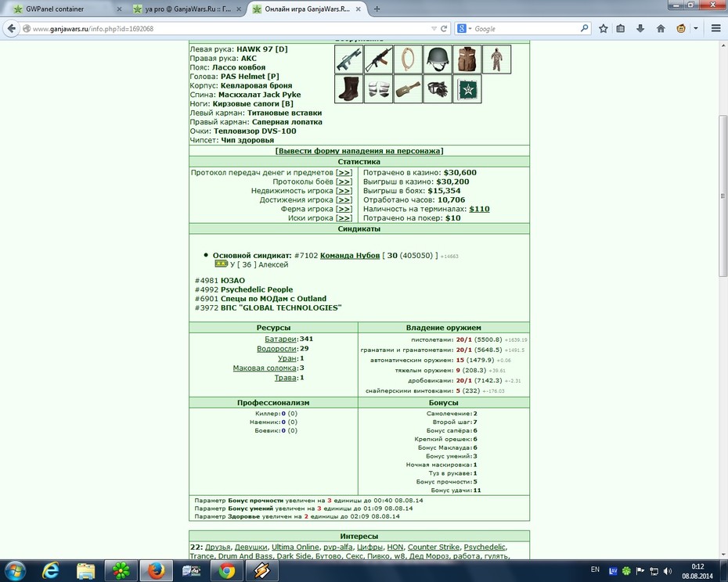Click the sapper shovel icon
Screen dimensions: 728x582
pos(408,88)
